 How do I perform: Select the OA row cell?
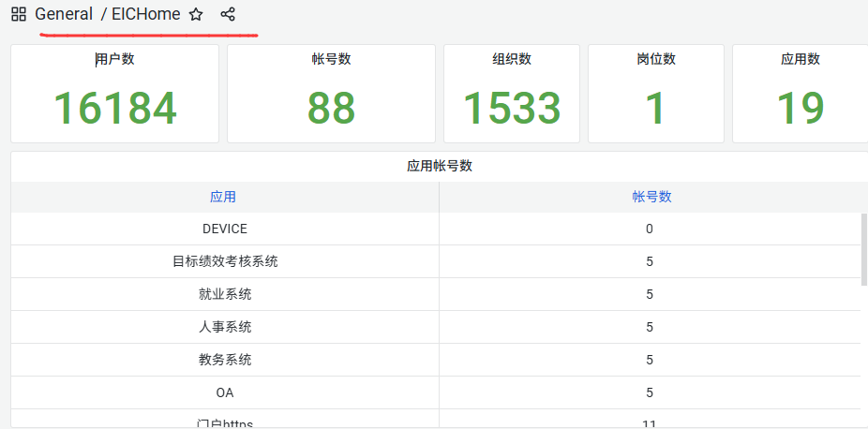click(x=225, y=392)
